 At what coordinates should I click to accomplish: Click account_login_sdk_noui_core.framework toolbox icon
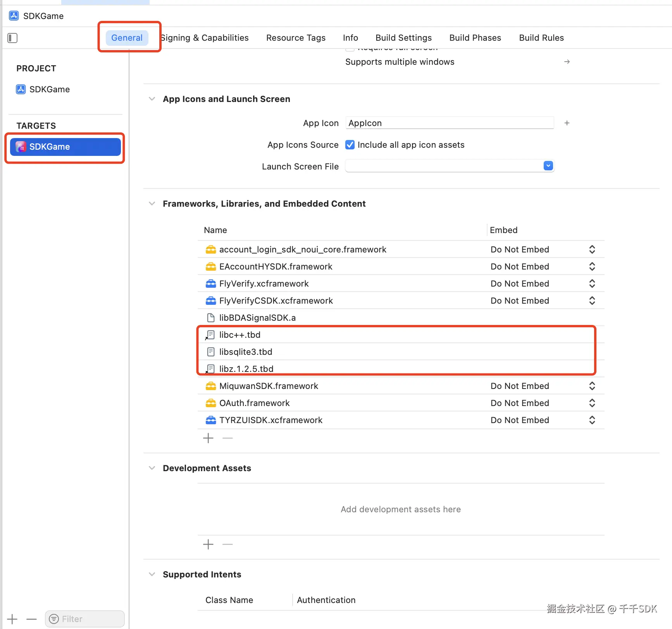[211, 249]
